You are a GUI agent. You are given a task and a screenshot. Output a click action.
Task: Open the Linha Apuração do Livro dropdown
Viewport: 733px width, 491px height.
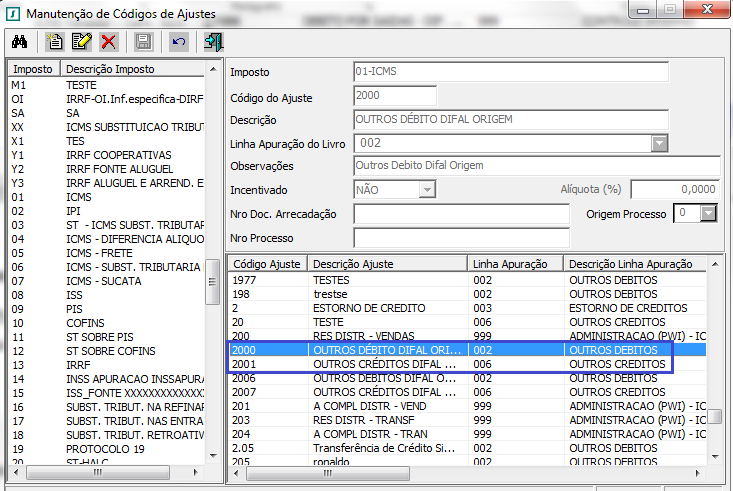pyautogui.click(x=659, y=144)
